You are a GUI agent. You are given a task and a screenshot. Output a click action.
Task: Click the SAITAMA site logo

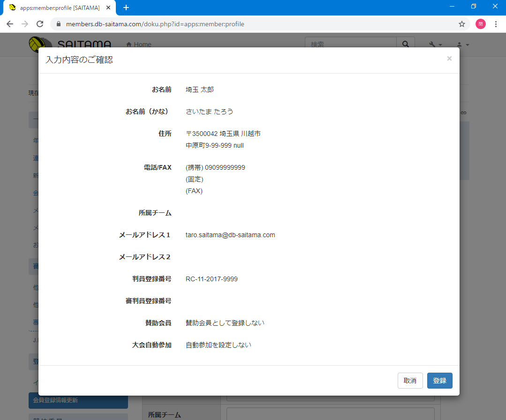[x=70, y=45]
